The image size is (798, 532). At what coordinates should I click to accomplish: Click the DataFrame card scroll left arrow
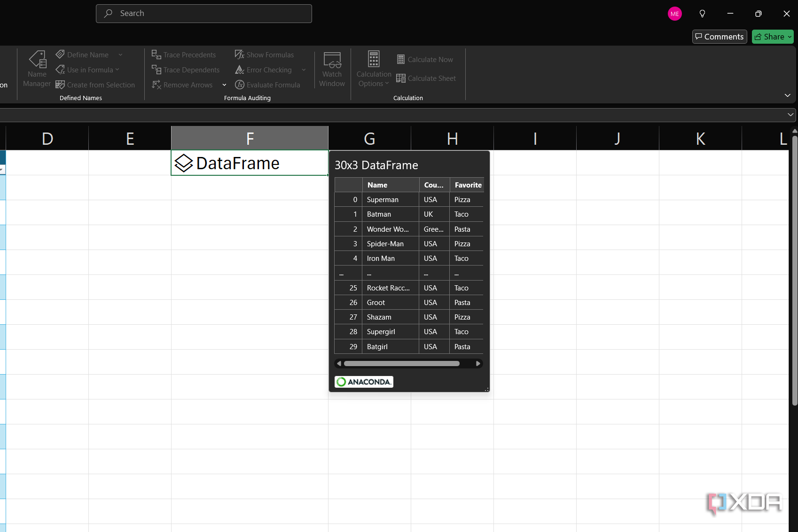coord(339,363)
